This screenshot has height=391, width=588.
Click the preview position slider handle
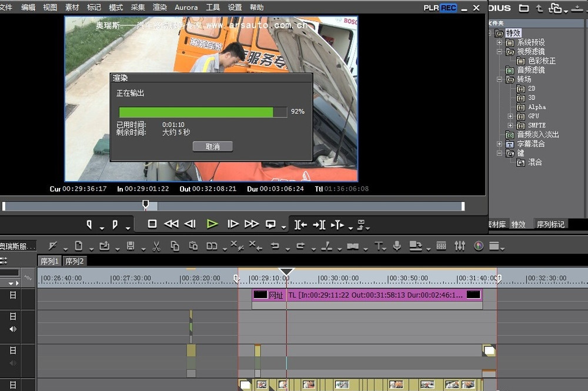146,205
